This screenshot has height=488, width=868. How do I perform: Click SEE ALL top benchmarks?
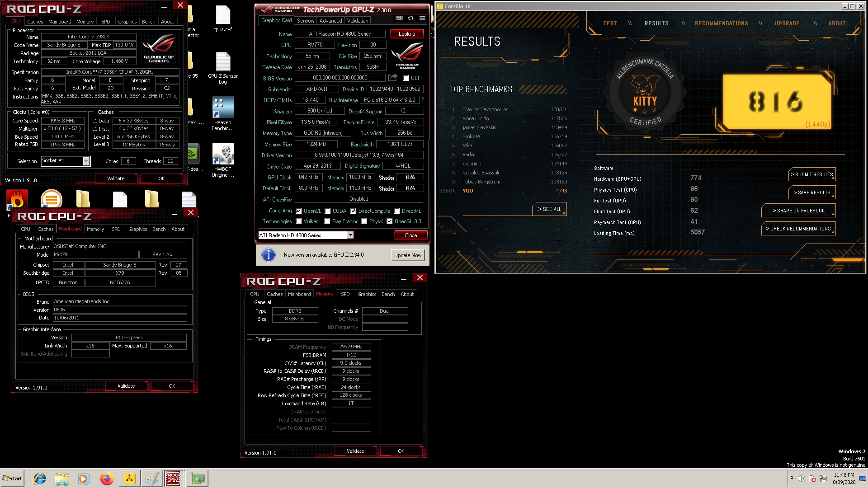point(549,209)
